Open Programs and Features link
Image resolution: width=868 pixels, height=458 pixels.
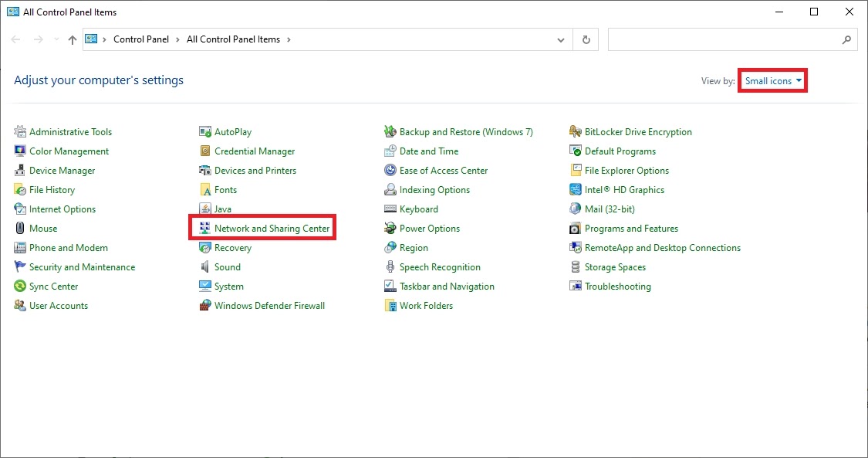click(x=631, y=228)
